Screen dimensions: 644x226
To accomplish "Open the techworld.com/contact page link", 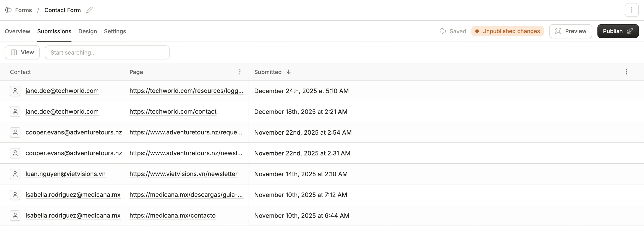I will pyautogui.click(x=173, y=111).
